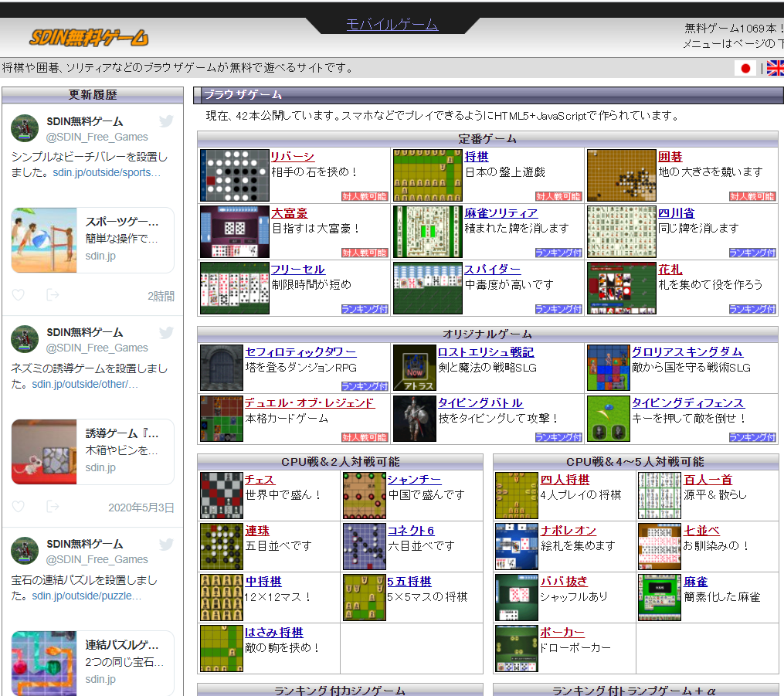Screen dimensions: 784x696
Task: Open the 百人一首 game link
Action: coord(708,480)
